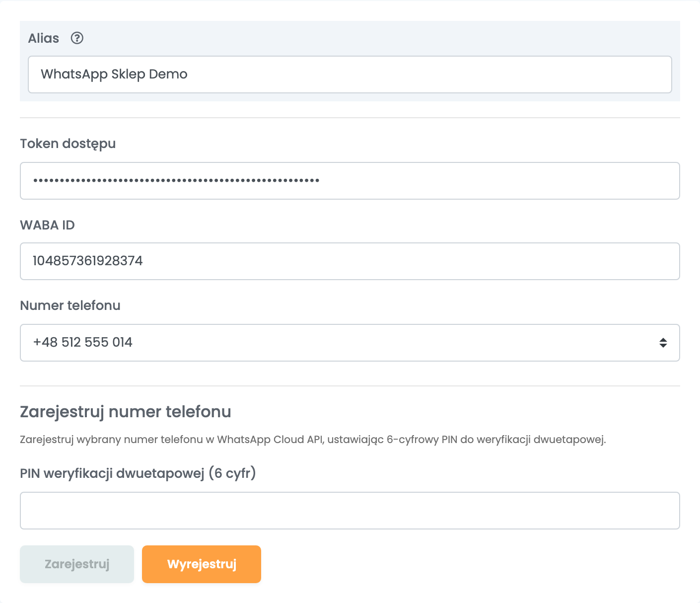Click the "Token dostępu" label
The width and height of the screenshot is (700, 603).
point(68,144)
